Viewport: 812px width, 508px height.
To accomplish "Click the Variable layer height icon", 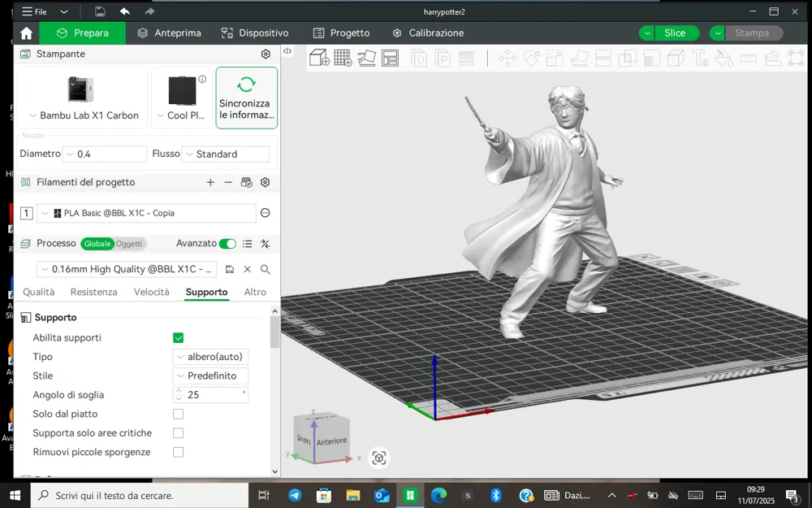I will click(x=466, y=58).
